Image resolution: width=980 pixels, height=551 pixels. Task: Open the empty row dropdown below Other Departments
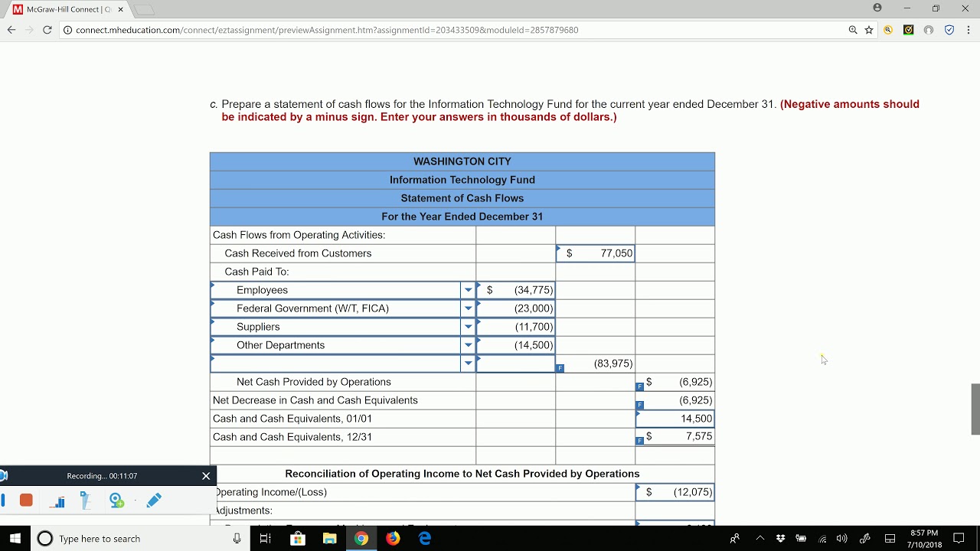click(x=468, y=364)
